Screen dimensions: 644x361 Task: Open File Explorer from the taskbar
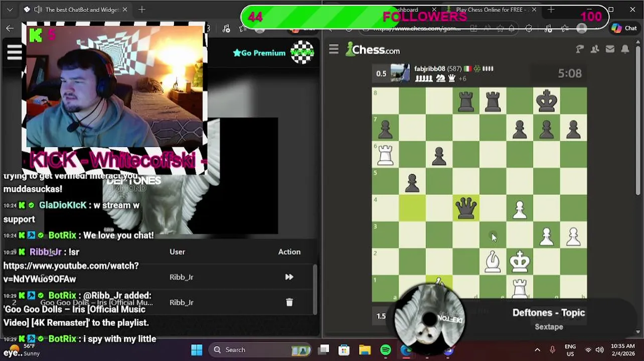365,350
